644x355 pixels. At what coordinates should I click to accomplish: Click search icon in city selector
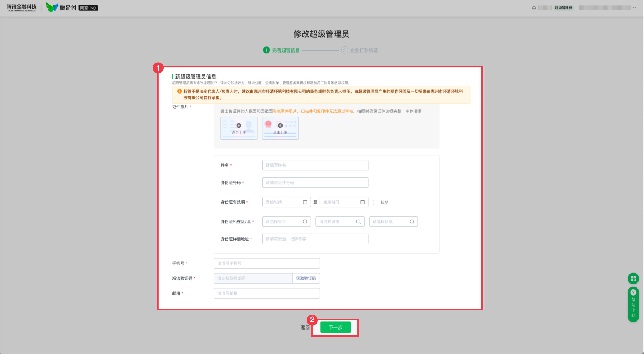pyautogui.click(x=358, y=222)
